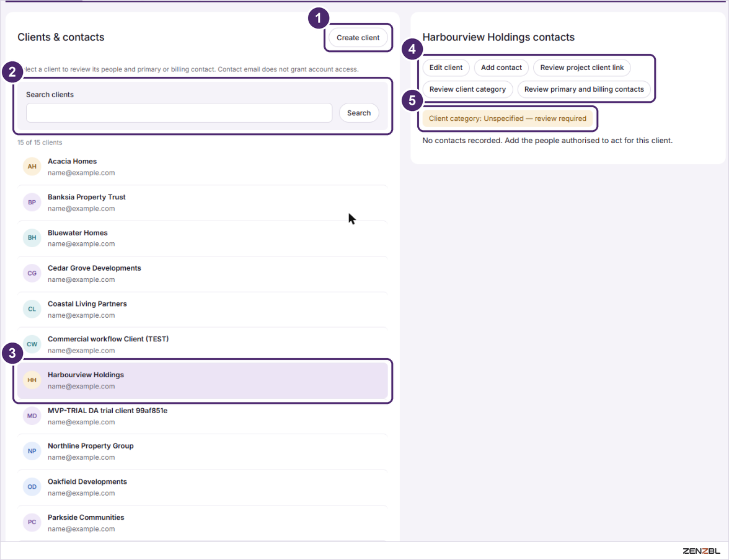Screen dimensions: 729x560
Task: Select the Coastal Living Partners client
Action: tap(202, 310)
